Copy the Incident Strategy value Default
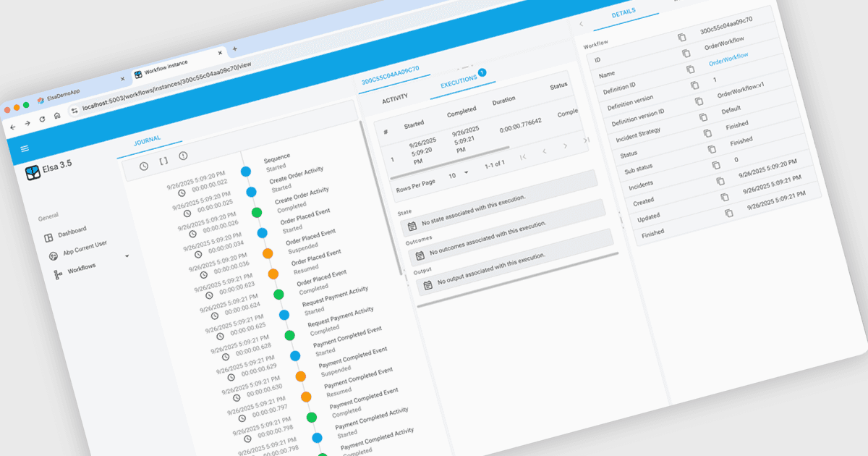The height and width of the screenshot is (456, 868). [x=703, y=117]
